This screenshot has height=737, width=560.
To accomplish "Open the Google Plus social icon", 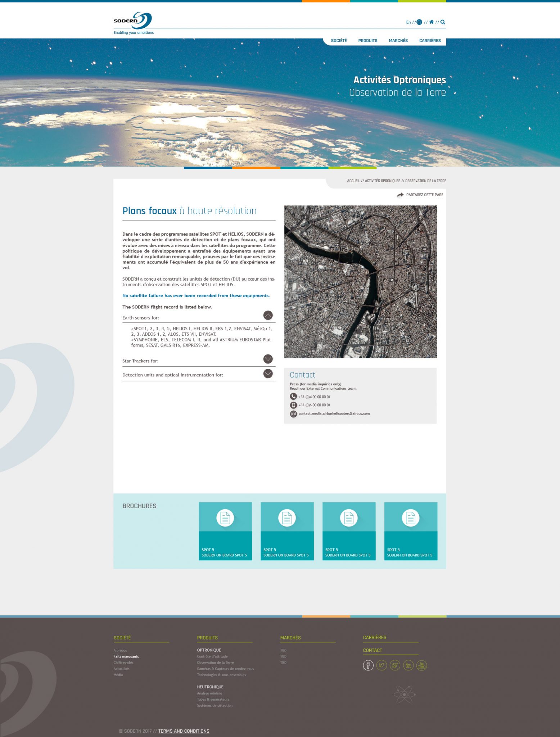I will 395,665.
